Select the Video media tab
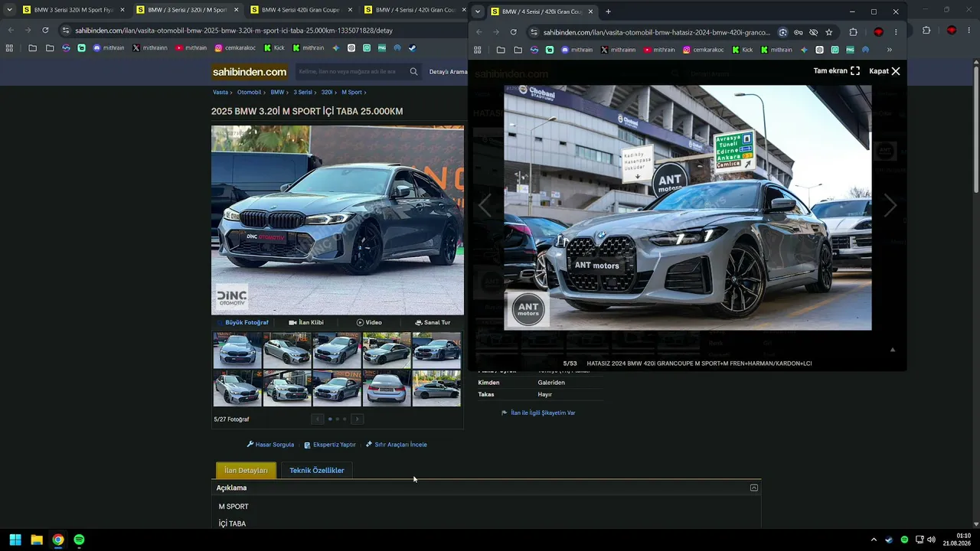The height and width of the screenshot is (551, 980). (x=369, y=322)
